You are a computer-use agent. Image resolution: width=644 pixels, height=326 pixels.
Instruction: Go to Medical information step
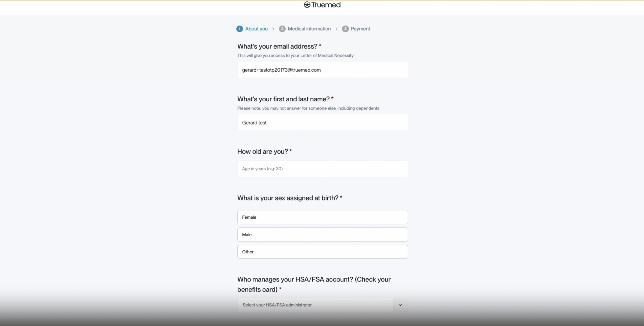tap(309, 29)
